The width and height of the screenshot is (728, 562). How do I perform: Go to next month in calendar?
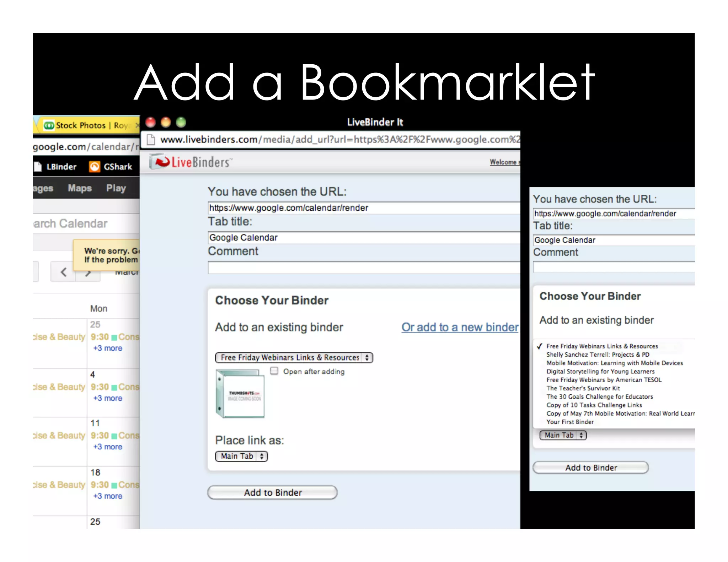(88, 273)
